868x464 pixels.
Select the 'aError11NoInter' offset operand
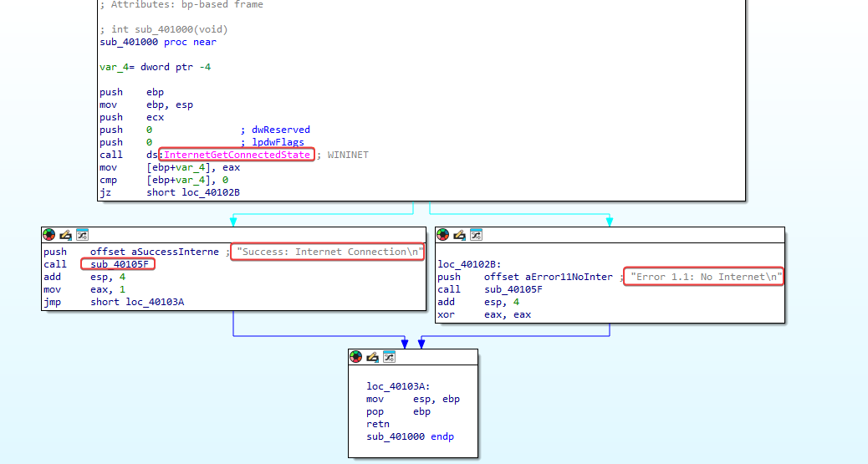click(569, 277)
